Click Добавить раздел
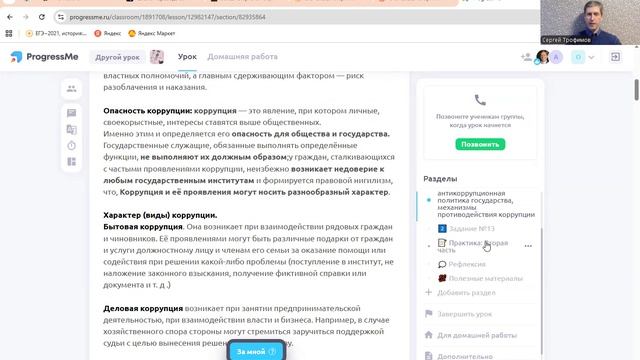Screen dimensions: 640x360 (x=466, y=293)
